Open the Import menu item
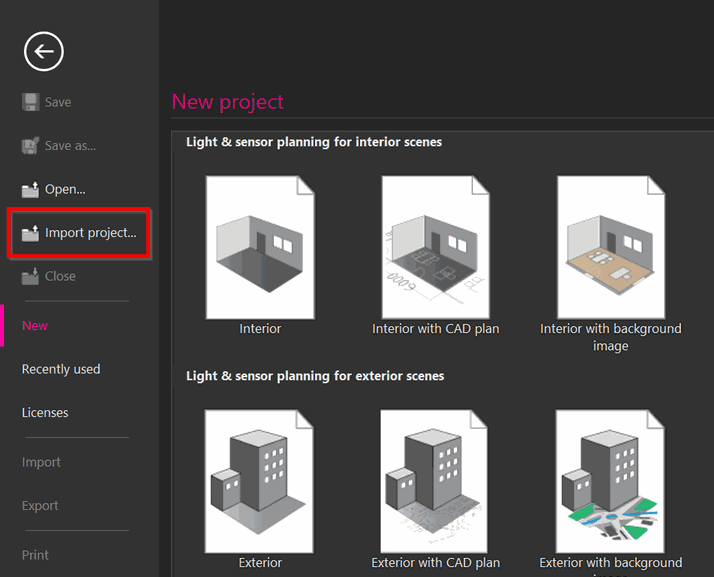The height and width of the screenshot is (577, 714). (41, 462)
